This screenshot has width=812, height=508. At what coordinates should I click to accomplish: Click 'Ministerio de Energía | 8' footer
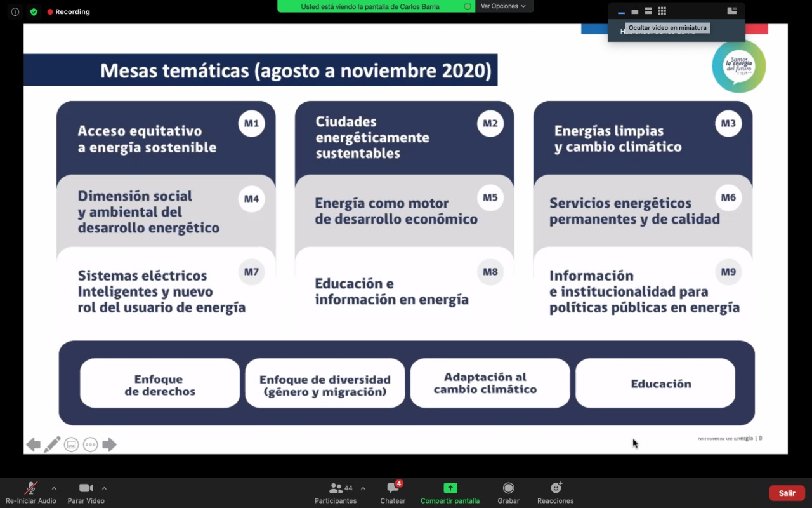(x=730, y=438)
